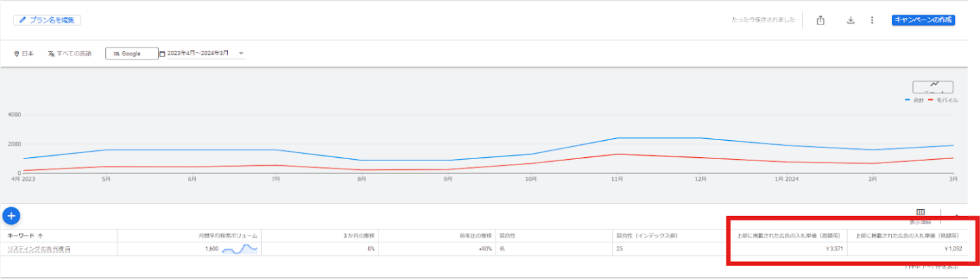Screen dimensions: 980x279
Task: Sort by 月間平均検索ボリューム column header
Action: tap(227, 236)
